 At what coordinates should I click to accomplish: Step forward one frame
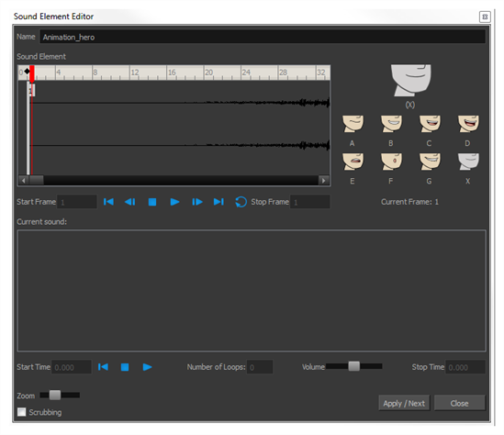(x=197, y=202)
